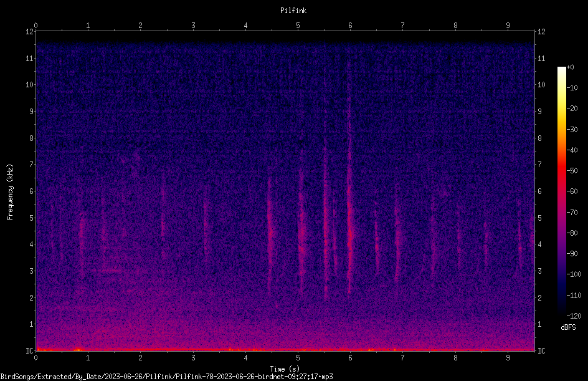The width and height of the screenshot is (588, 381).
Task: Click the "-90" color scale label
Action: coord(572,254)
